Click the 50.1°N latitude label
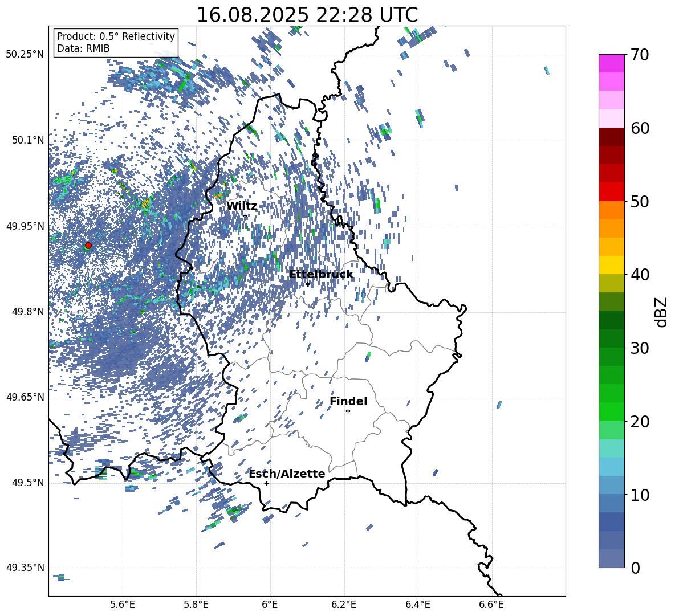The image size is (675, 616). [x=29, y=140]
